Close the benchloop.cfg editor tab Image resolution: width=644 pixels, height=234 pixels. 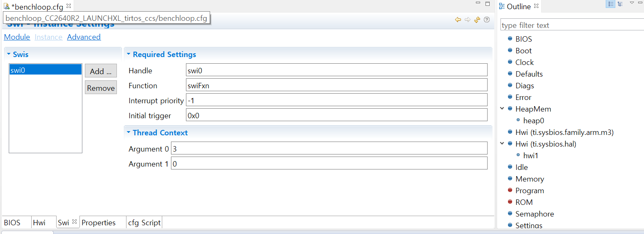coord(69,6)
